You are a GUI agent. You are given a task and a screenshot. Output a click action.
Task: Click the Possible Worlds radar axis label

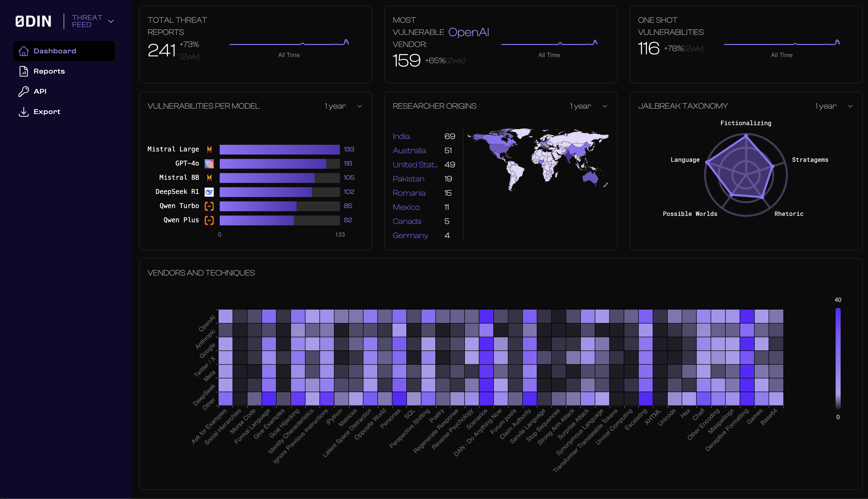[x=690, y=214]
